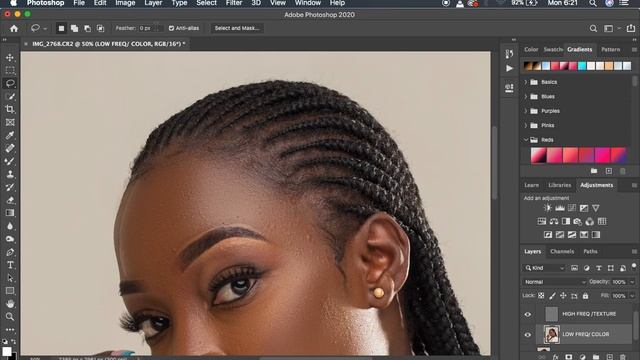This screenshot has height=360, width=640.
Task: Select the Quick Selection brush tool
Action: pos(10,96)
